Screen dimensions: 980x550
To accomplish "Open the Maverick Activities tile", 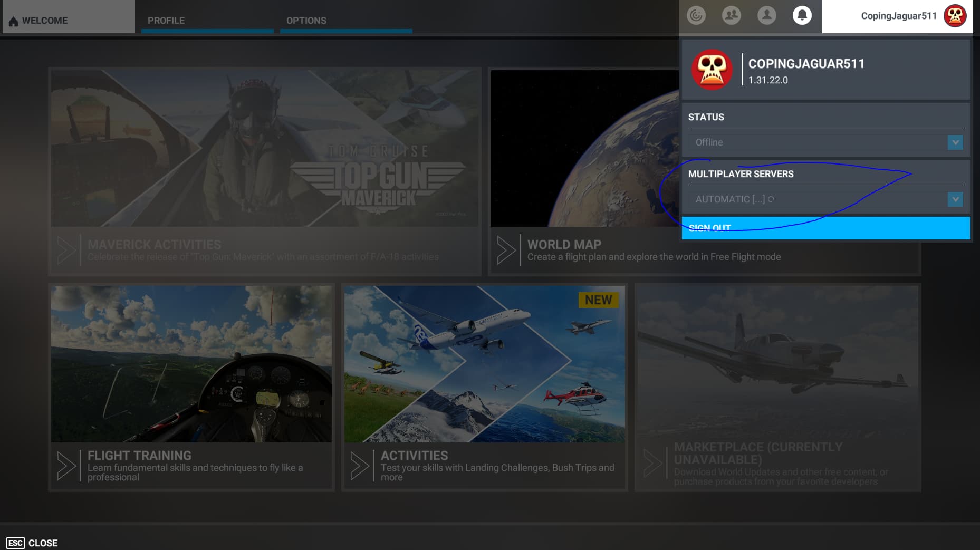I will [x=265, y=171].
